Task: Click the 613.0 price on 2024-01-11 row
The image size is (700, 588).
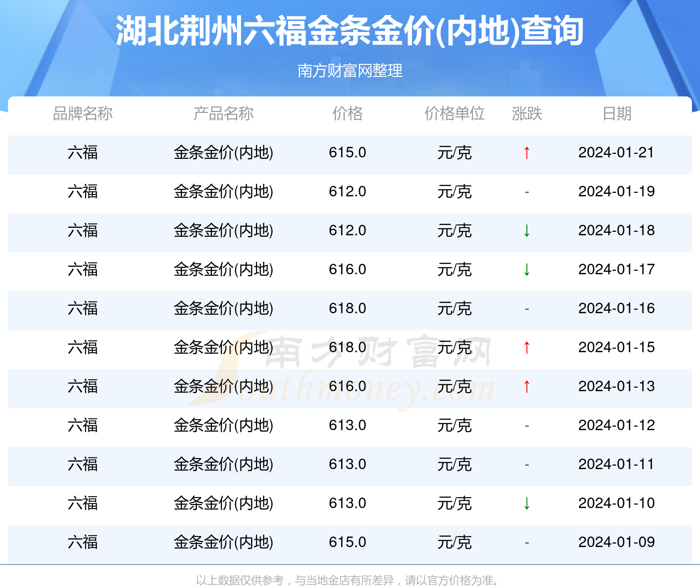Action: click(x=347, y=464)
